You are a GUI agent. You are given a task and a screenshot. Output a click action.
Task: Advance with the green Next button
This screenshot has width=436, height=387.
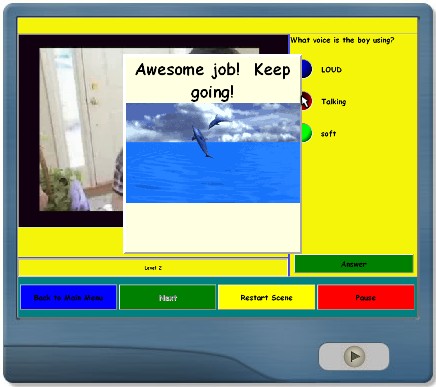point(168,297)
